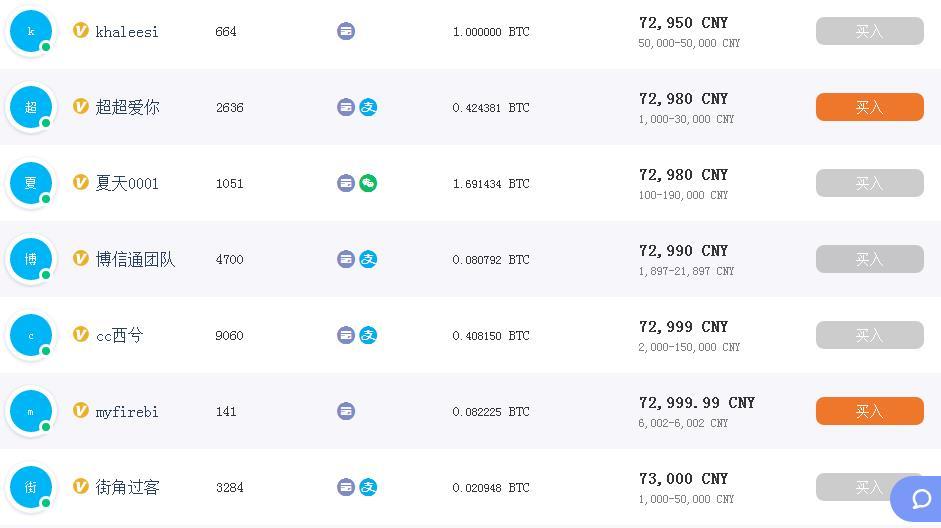The image size is (941, 528).
Task: Click the orange 买入 button for 超超爱你
Action: click(x=870, y=107)
